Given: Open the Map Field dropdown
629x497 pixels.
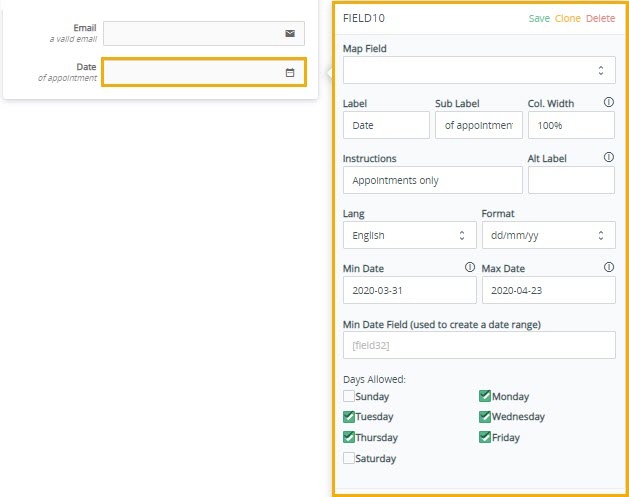Looking at the screenshot, I should tap(479, 70).
